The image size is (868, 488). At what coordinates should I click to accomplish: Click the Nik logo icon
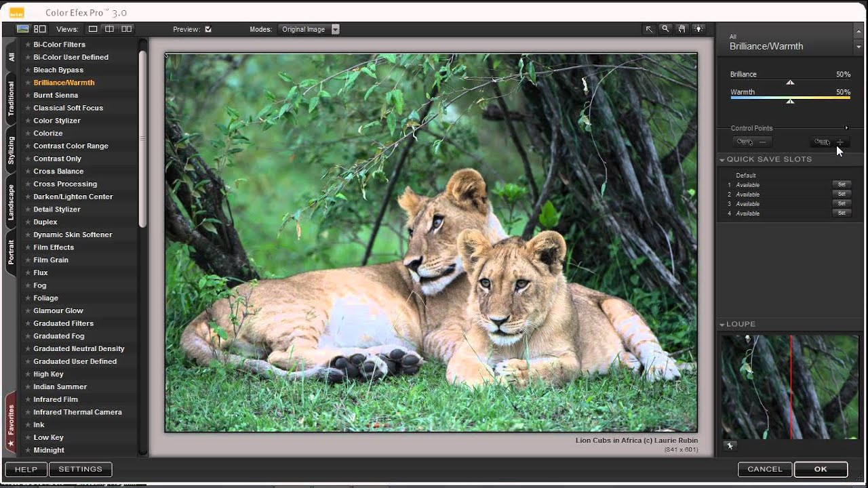16,12
